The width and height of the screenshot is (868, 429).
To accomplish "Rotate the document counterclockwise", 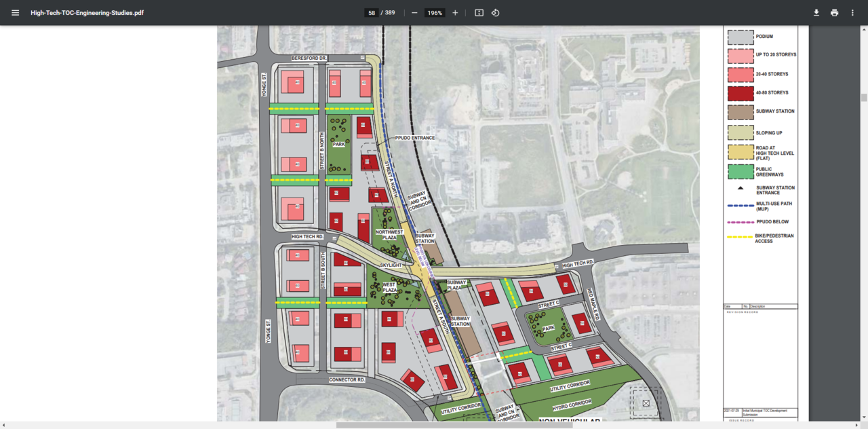I will pyautogui.click(x=495, y=13).
